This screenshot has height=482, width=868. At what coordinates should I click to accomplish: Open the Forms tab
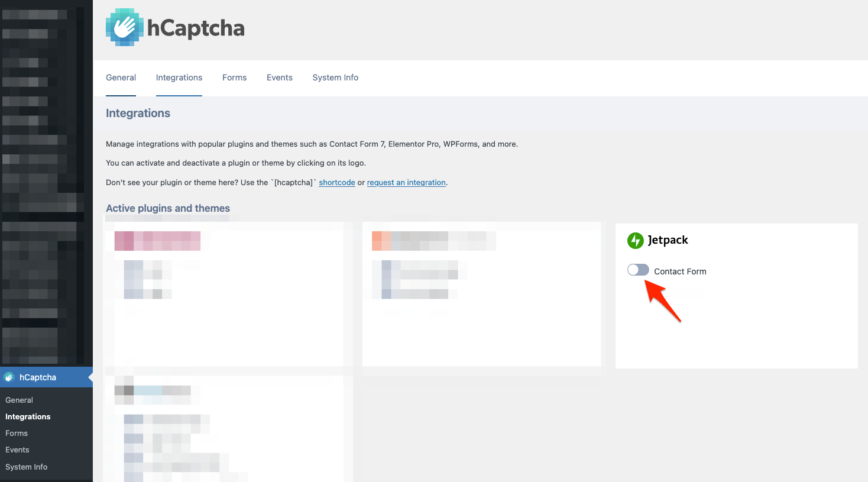coord(234,77)
